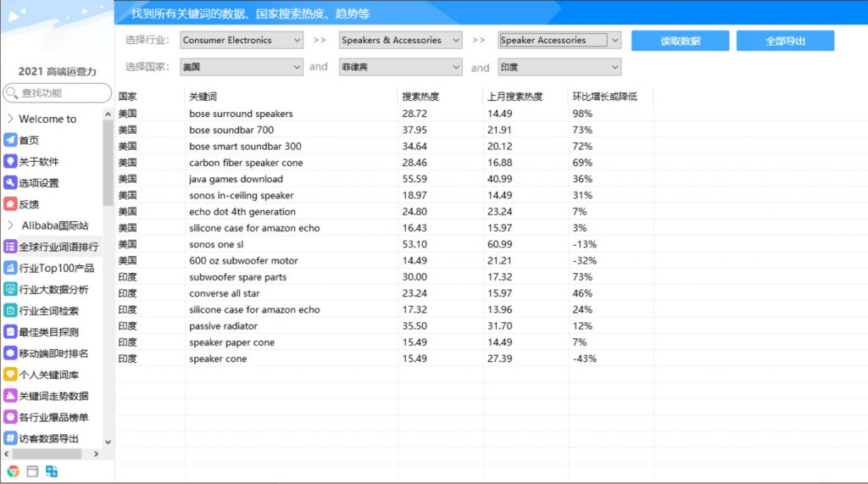
Task: Open the 关键词走势数据 menu item
Action: pyautogui.click(x=53, y=396)
